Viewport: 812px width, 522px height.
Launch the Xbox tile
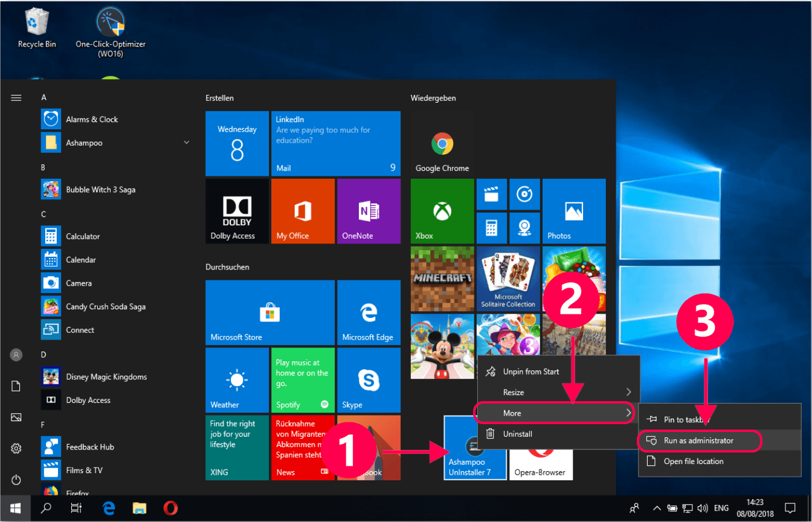point(442,211)
